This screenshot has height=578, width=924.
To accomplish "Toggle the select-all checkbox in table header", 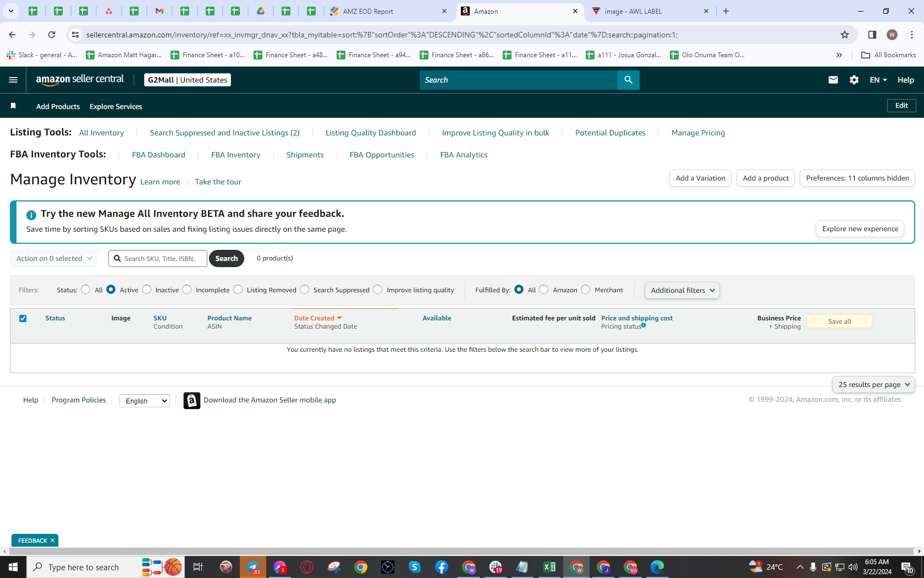I will [23, 318].
